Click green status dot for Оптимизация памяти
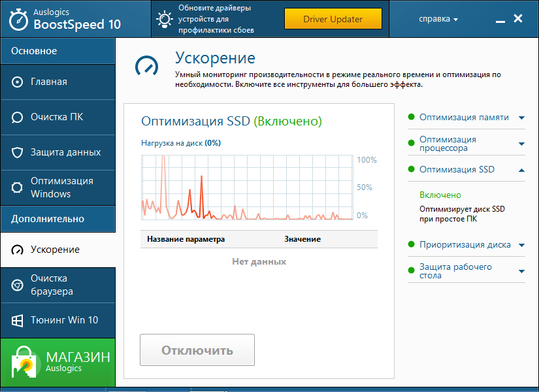539x392 pixels. [411, 117]
